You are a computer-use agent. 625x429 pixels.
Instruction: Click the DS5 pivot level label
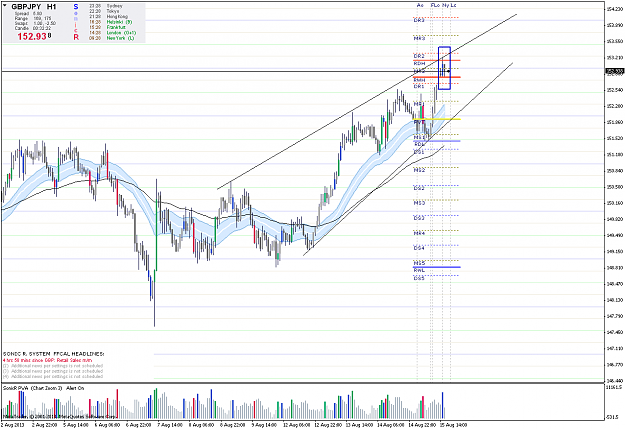(x=419, y=278)
